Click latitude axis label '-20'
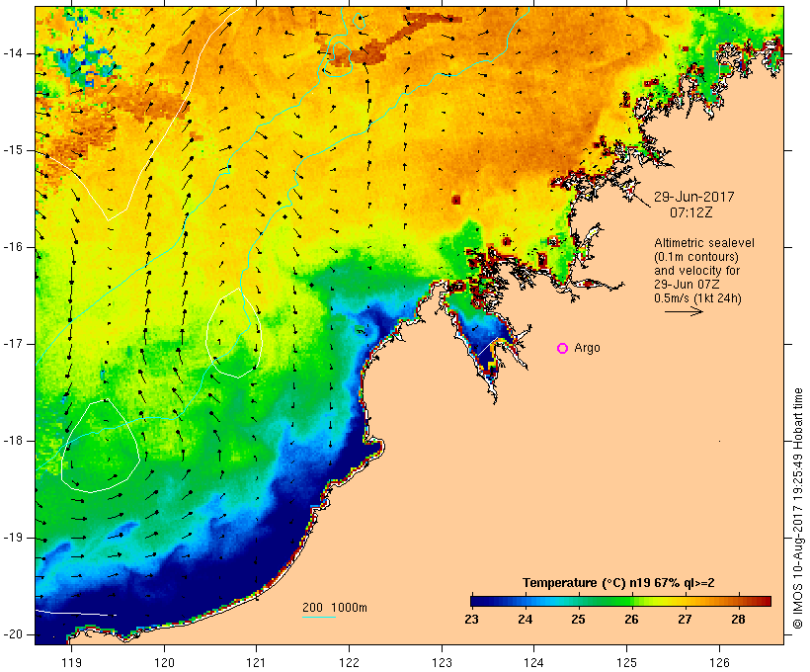 pyautogui.click(x=12, y=634)
